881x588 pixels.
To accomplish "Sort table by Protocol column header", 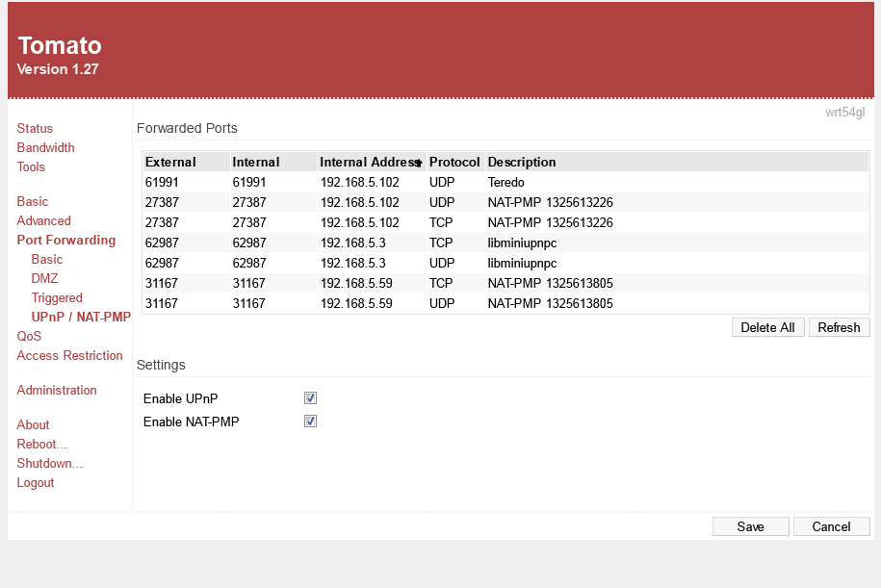I will pos(454,163).
